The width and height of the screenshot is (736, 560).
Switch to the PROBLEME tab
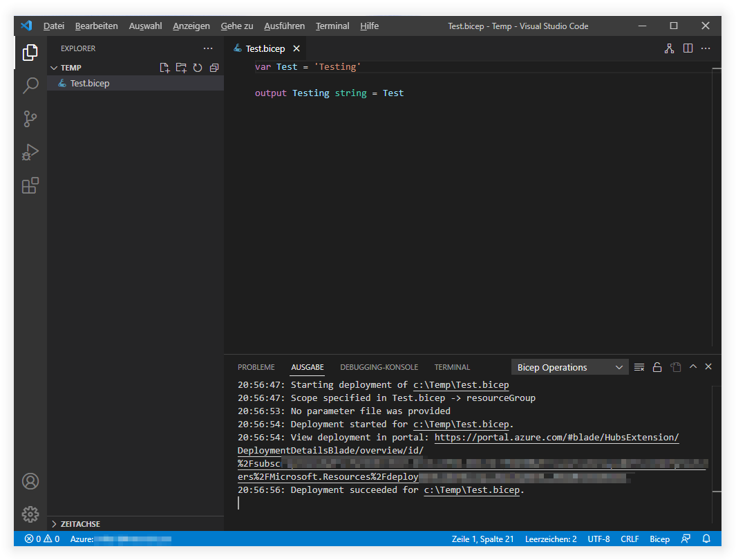click(x=256, y=367)
